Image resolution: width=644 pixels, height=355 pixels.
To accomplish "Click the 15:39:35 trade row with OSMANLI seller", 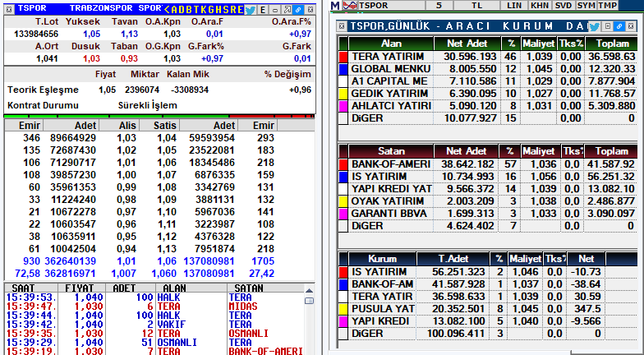I will (x=156, y=334).
